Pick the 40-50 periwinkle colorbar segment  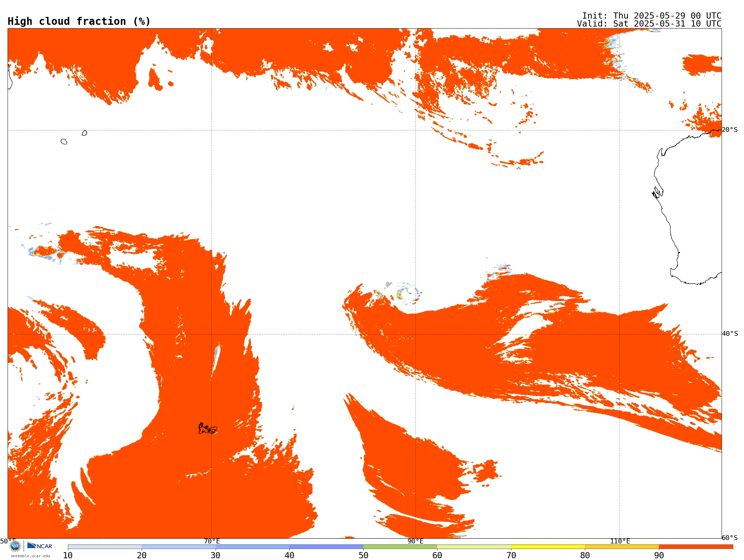tap(326, 547)
